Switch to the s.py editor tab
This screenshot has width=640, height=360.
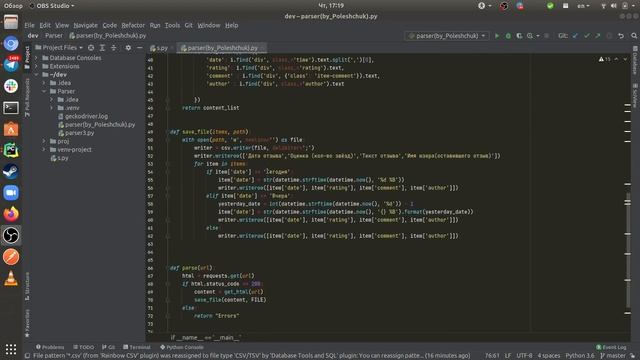tap(160, 48)
